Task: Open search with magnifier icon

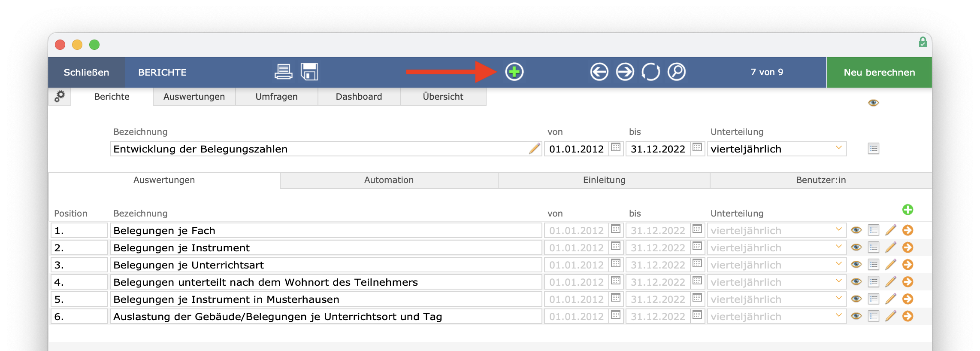Action: click(677, 72)
